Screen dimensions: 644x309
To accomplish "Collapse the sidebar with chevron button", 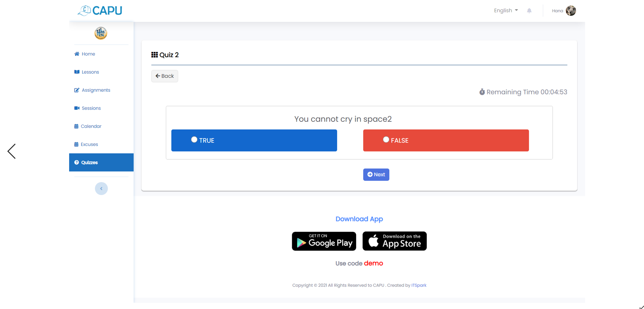I will [101, 189].
